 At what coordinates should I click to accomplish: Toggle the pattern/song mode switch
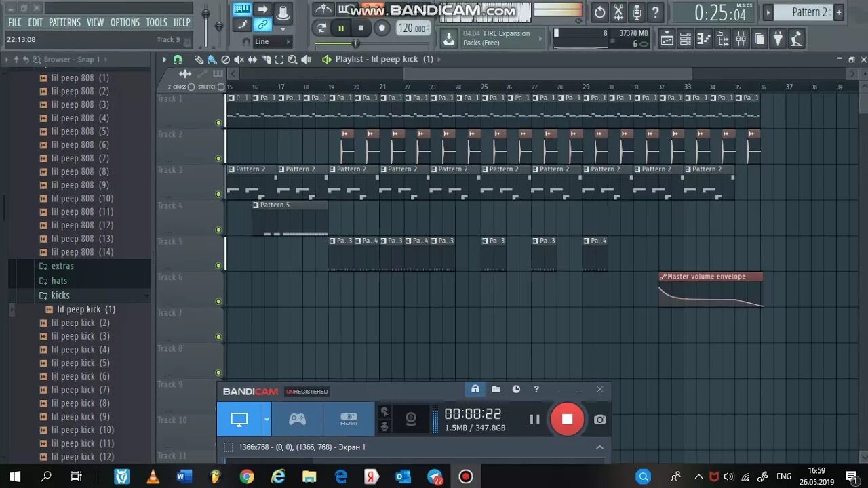(321, 28)
